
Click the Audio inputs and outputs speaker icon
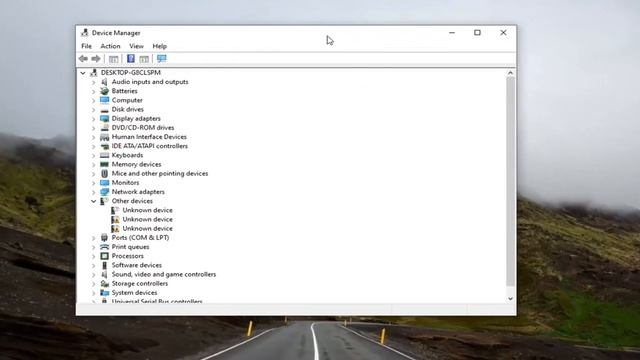click(104, 82)
